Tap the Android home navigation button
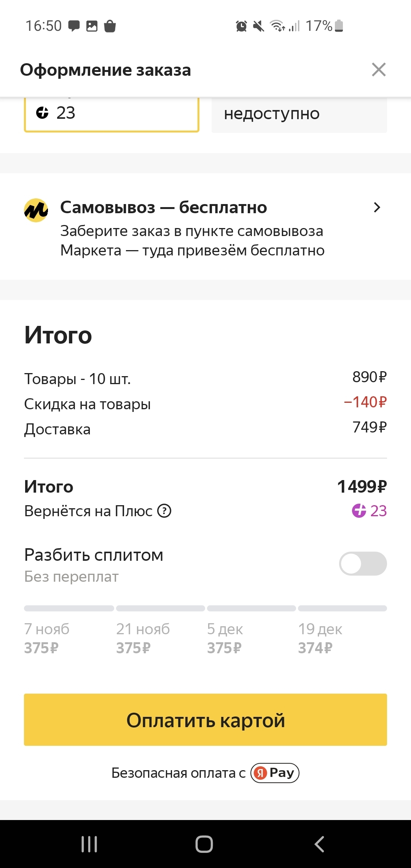Image resolution: width=411 pixels, height=868 pixels. (204, 844)
